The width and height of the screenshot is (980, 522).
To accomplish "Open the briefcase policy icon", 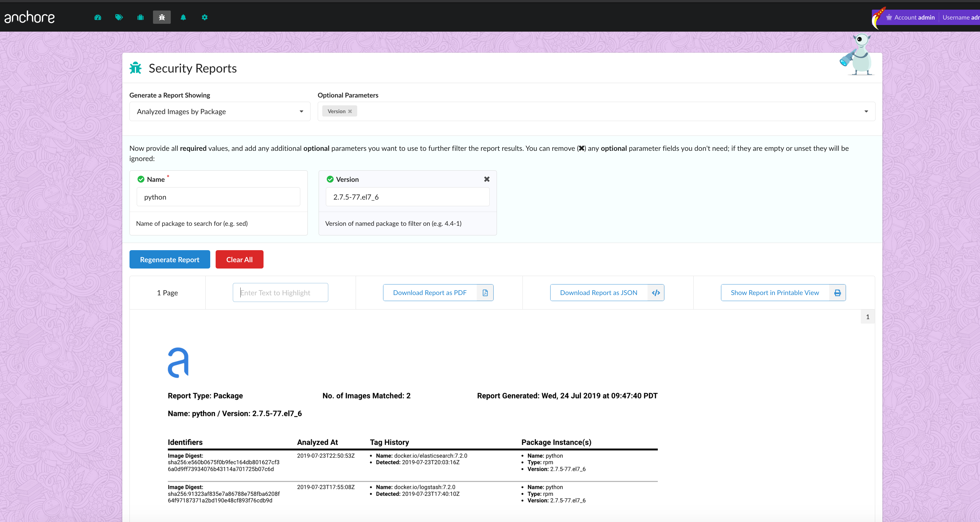I will pos(140,17).
